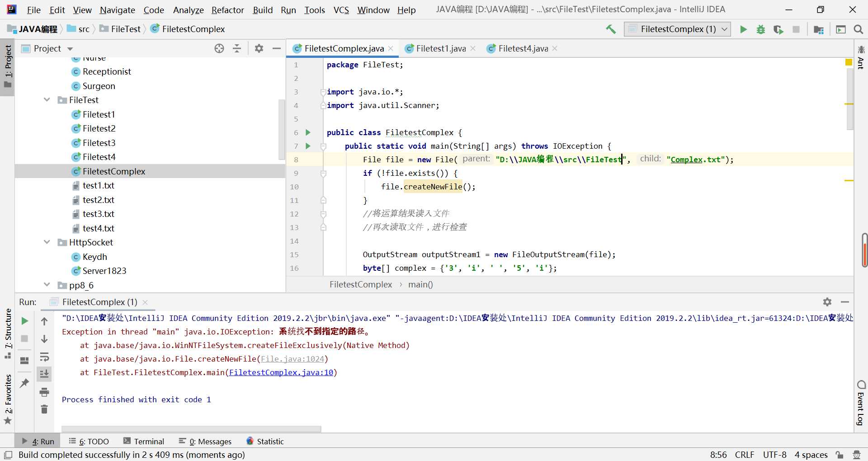This screenshot has height=461, width=868.
Task: Click the Stop button in main toolbar
Action: tap(796, 29)
